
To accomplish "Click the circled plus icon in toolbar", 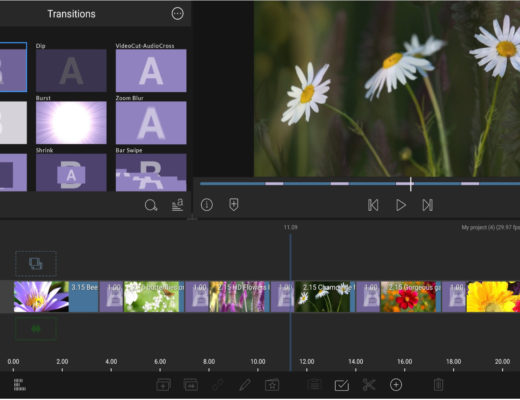I will pos(396,385).
